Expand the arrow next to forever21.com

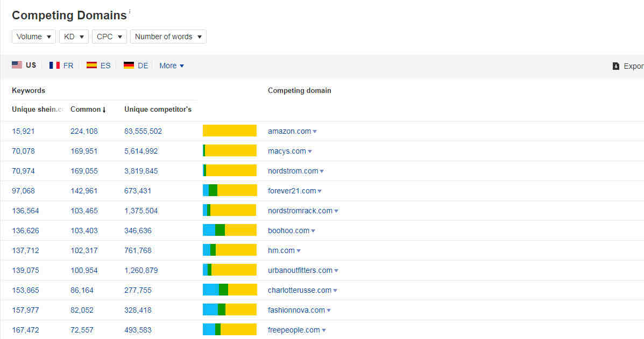[320, 191]
